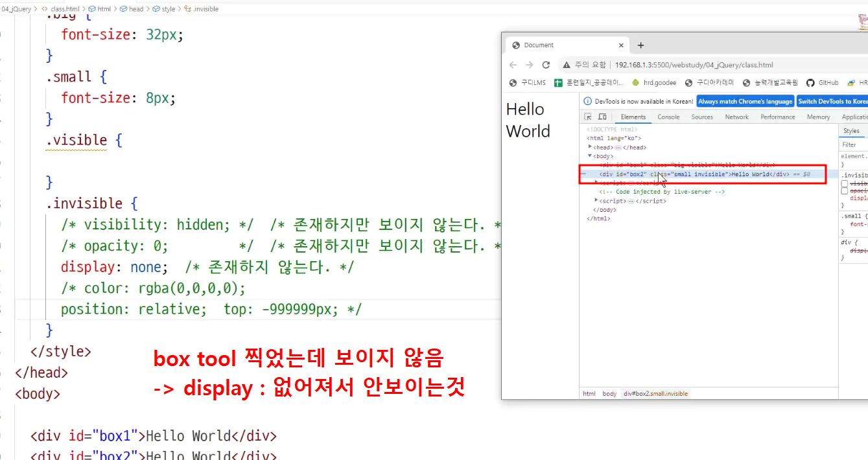Select the html lang="ko" DOM row
Screen dimensions: 868x460
coord(614,138)
